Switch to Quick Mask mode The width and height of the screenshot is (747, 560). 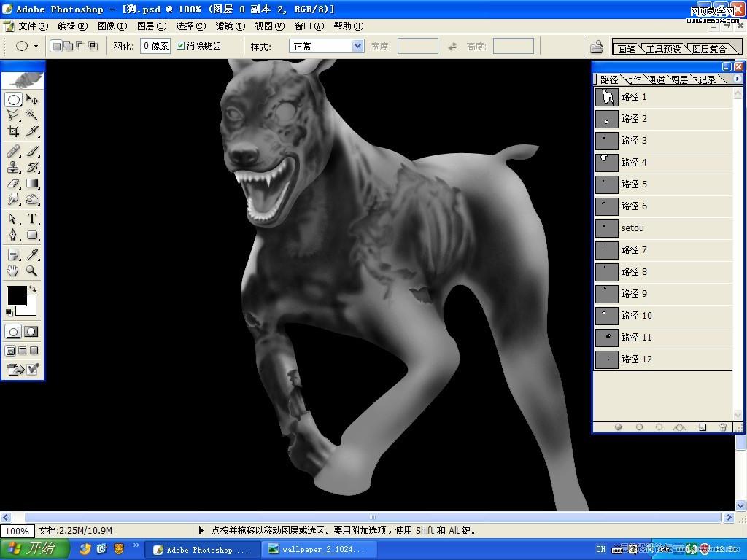pyautogui.click(x=31, y=332)
